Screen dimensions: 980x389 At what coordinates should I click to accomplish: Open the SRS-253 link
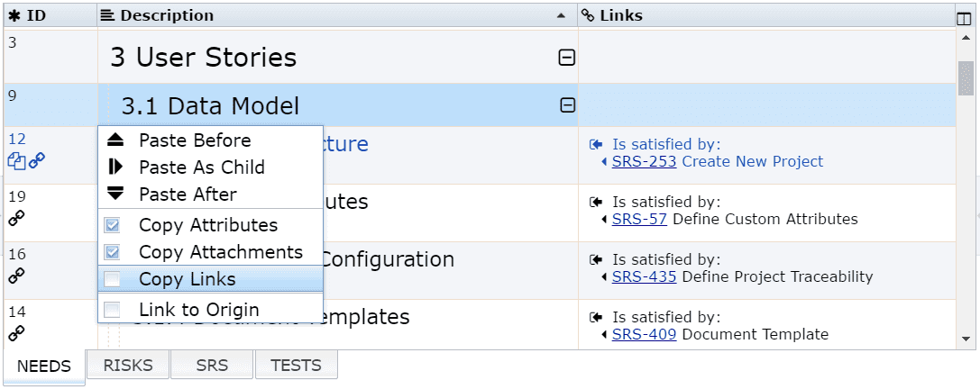coord(645,162)
